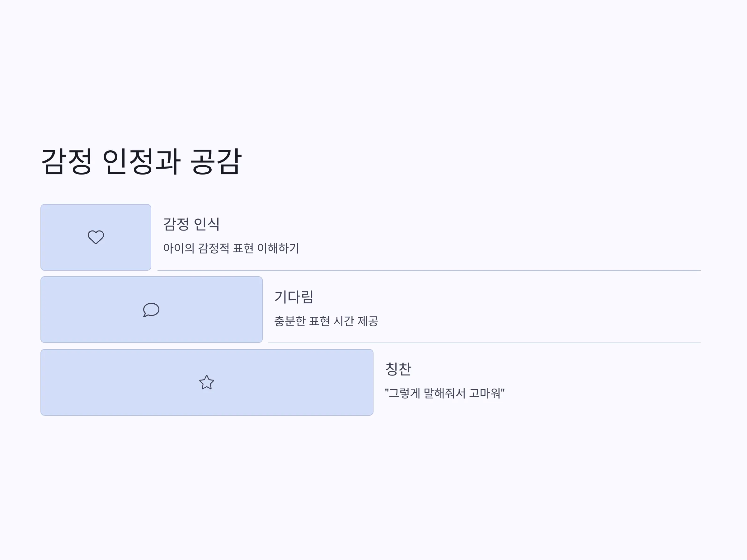Click the divider line under 감정 인식 section
Viewport: 747px width, 560px height.
click(429, 271)
